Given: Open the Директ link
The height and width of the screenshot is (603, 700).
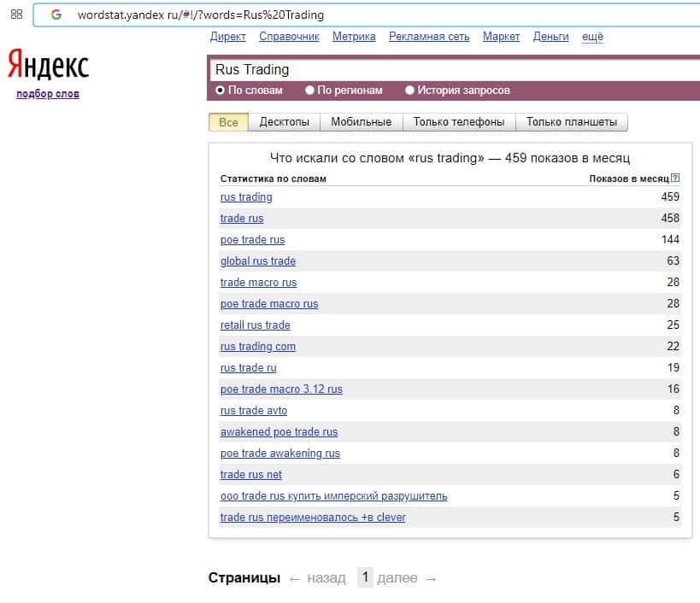Looking at the screenshot, I should [227, 37].
